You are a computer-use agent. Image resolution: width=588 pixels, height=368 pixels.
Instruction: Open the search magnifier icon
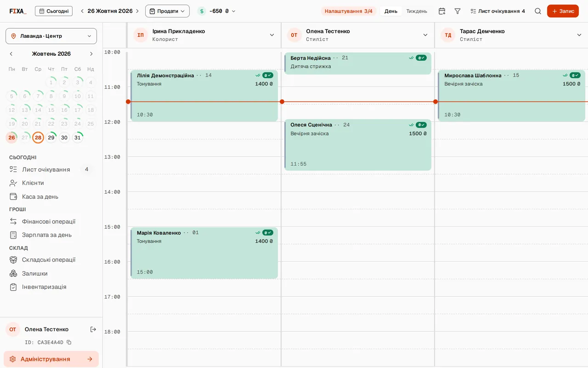[x=538, y=11]
